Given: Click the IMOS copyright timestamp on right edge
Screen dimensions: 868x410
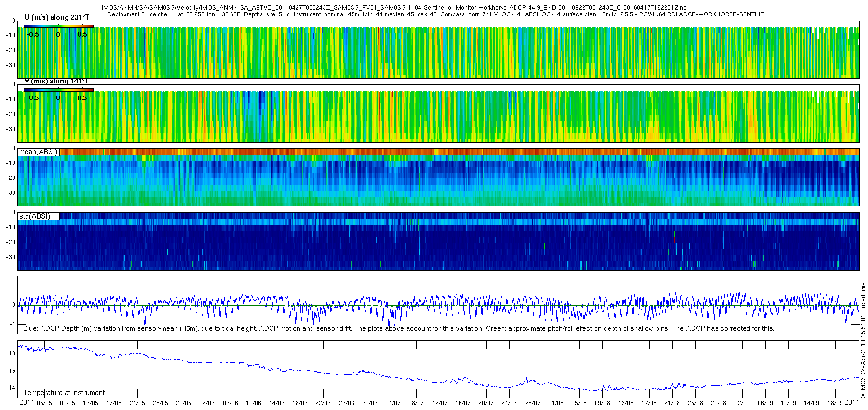Looking at the screenshot, I should 863,340.
